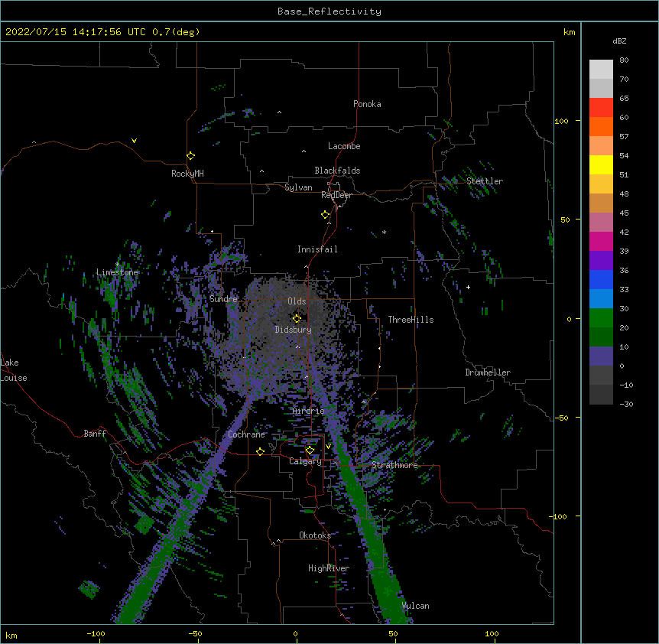Click the ThreeHills label
This screenshot has height=644, width=659.
411,320
